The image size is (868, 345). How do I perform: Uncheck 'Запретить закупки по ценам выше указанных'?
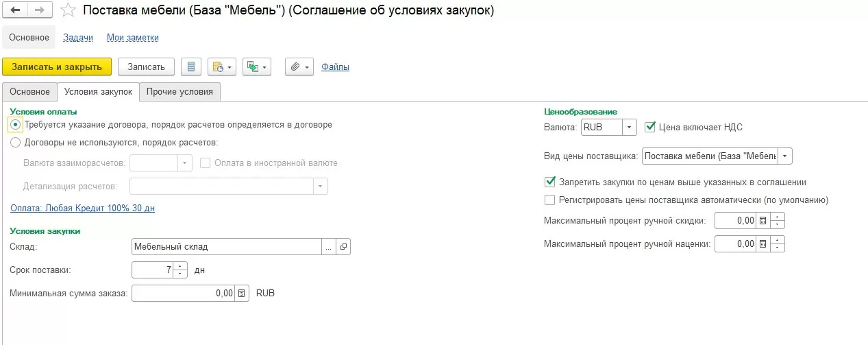click(x=549, y=182)
